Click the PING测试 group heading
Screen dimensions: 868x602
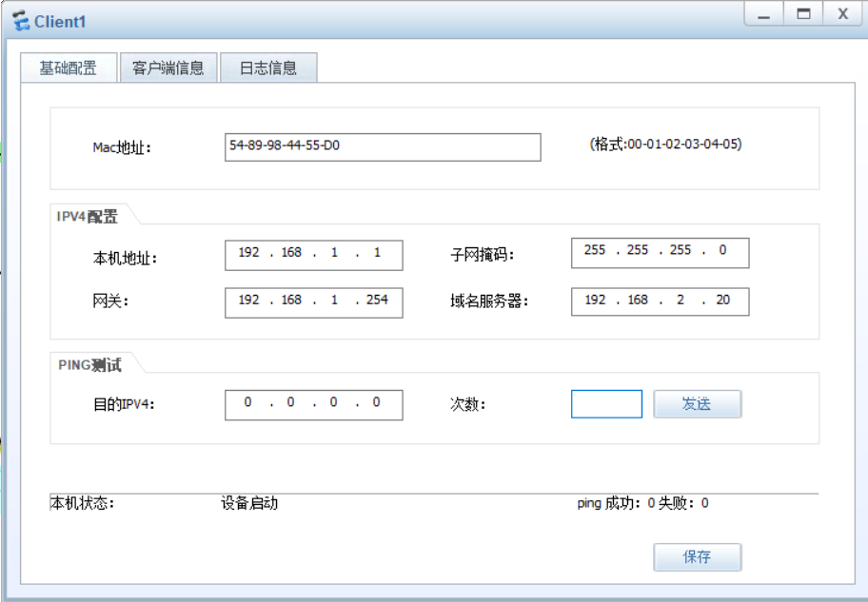click(x=89, y=365)
